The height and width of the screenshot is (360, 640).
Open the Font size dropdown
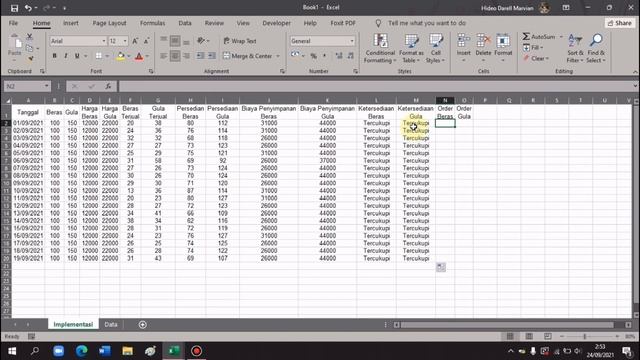click(125, 41)
